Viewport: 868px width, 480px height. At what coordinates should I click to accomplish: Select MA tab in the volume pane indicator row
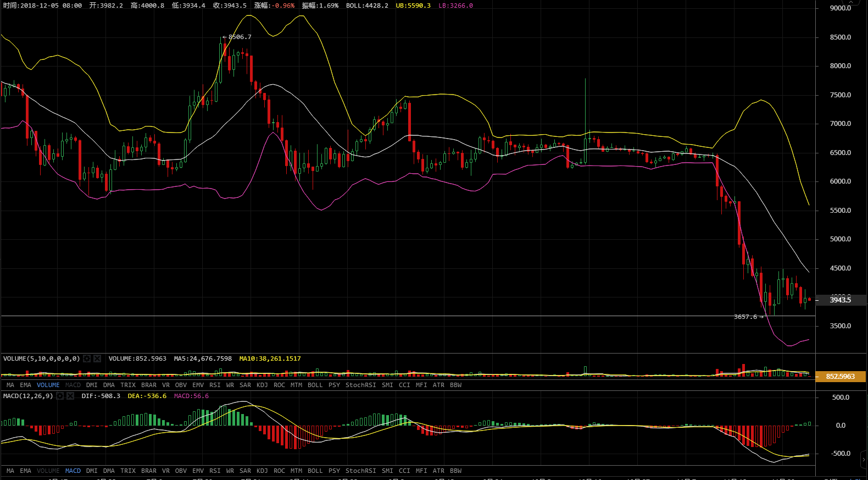tap(10, 385)
